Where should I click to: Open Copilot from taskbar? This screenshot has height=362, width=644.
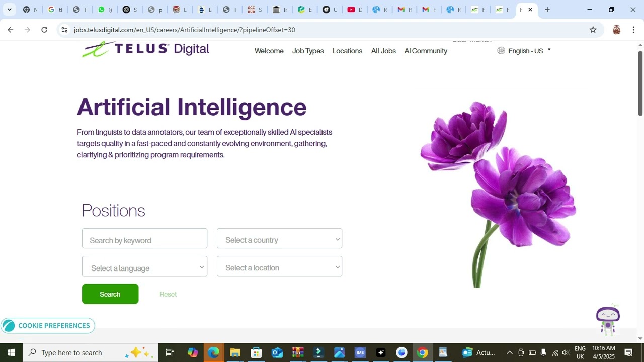(193, 352)
